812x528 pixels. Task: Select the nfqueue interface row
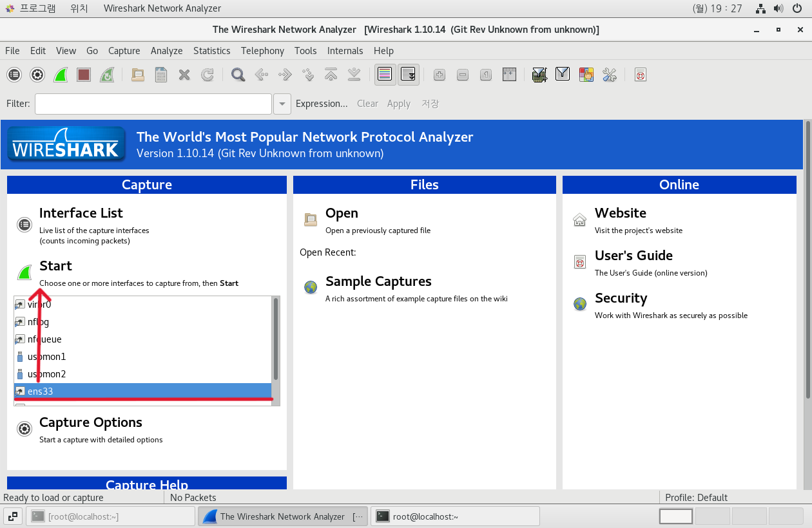[143, 339]
